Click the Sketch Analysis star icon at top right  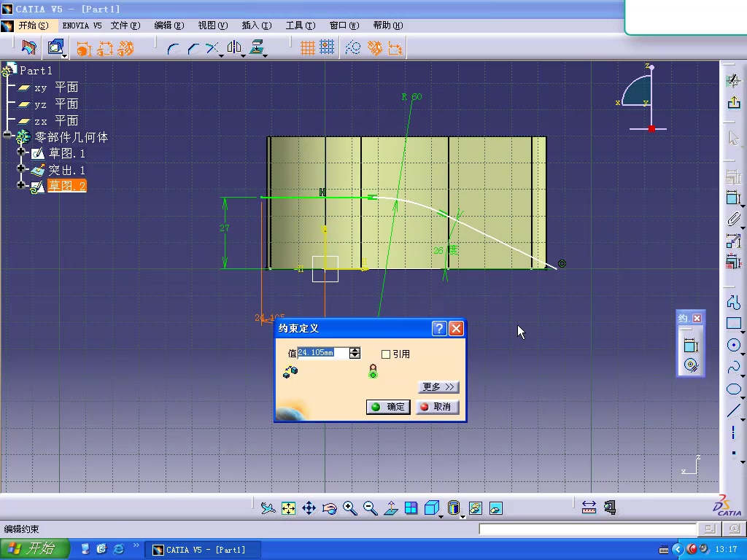tap(734, 80)
